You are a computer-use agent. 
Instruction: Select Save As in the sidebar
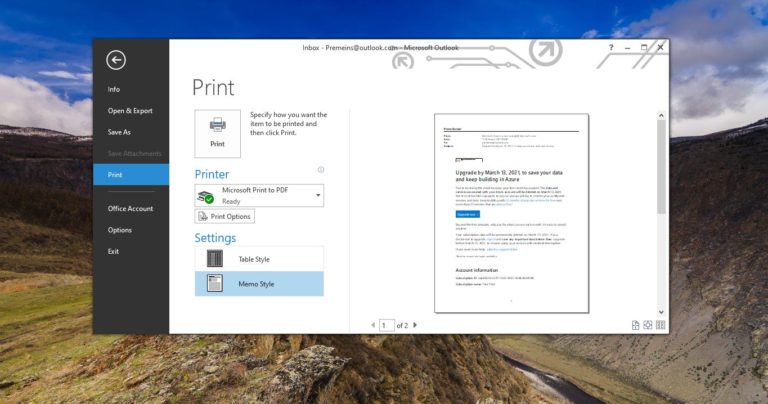pos(119,132)
